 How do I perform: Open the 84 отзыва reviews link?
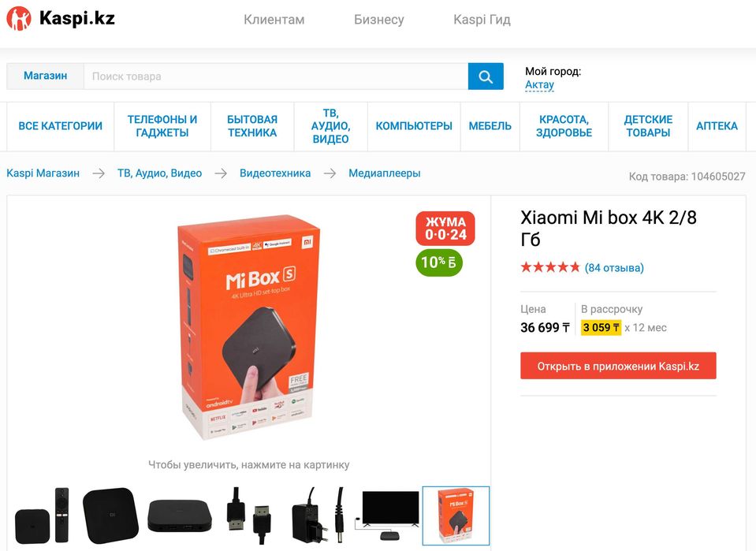(614, 268)
